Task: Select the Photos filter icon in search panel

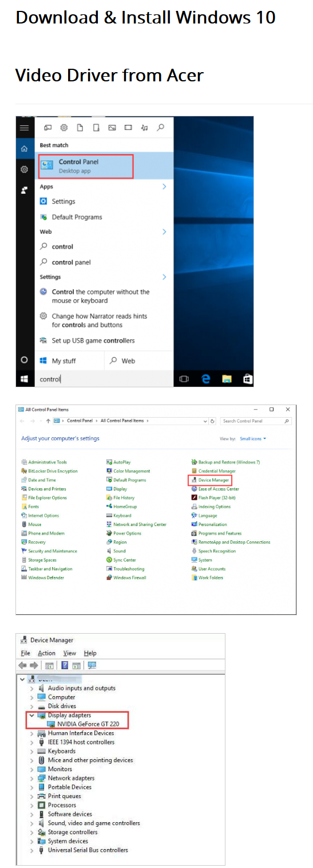Action: tap(112, 128)
